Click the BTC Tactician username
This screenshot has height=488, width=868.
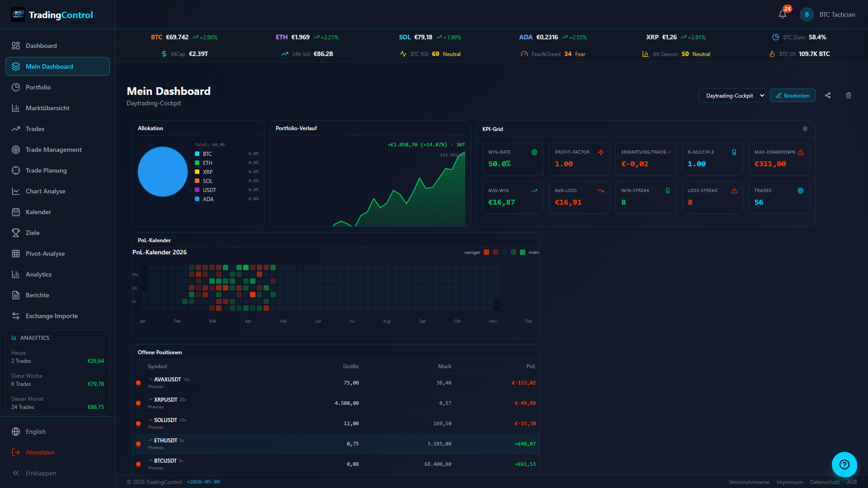pyautogui.click(x=837, y=14)
